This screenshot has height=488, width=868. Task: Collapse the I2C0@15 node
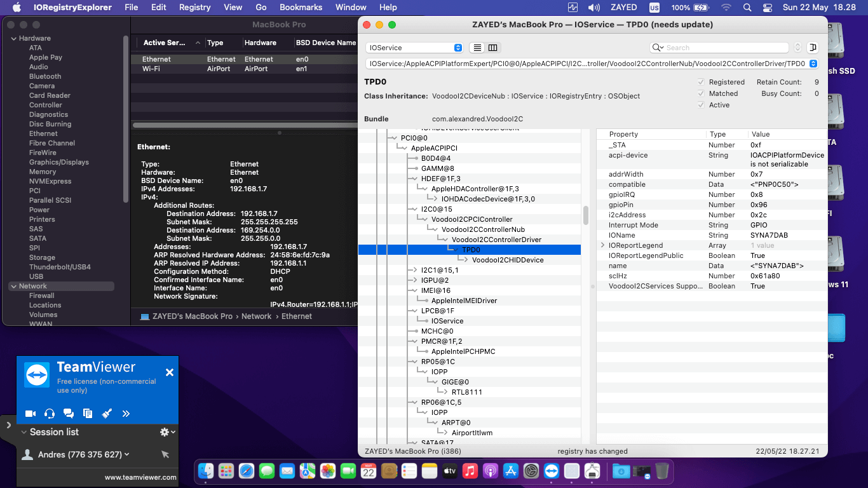coord(414,209)
